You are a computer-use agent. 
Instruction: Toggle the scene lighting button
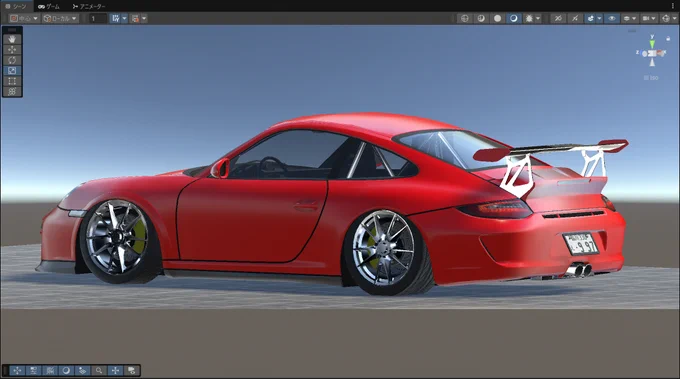(575, 18)
